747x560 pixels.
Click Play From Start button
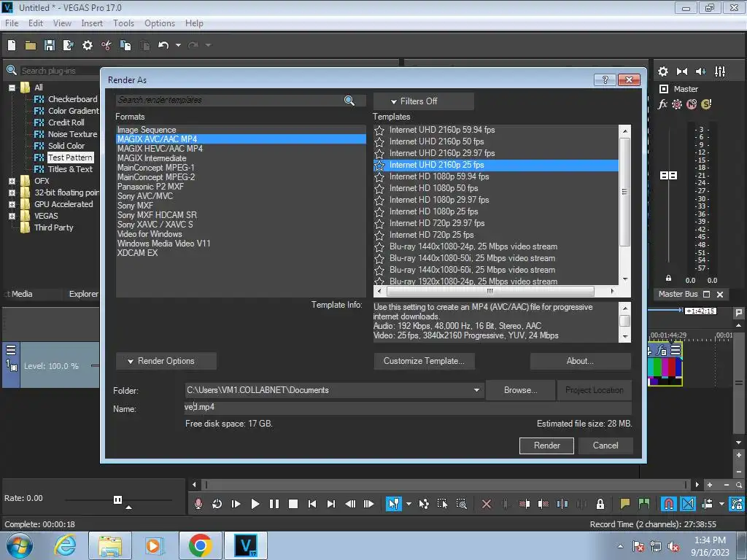tap(236, 504)
